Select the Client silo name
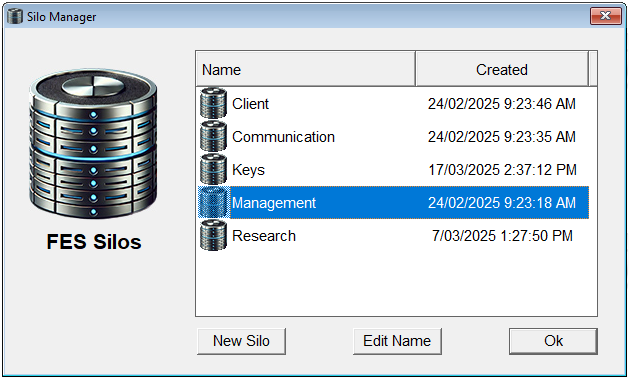The image size is (629, 379). pyautogui.click(x=250, y=104)
